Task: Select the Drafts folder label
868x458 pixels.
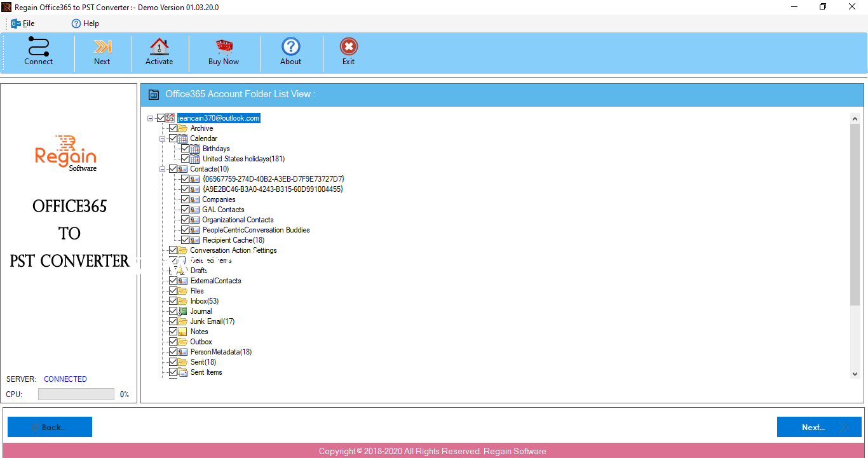Action: pyautogui.click(x=199, y=271)
